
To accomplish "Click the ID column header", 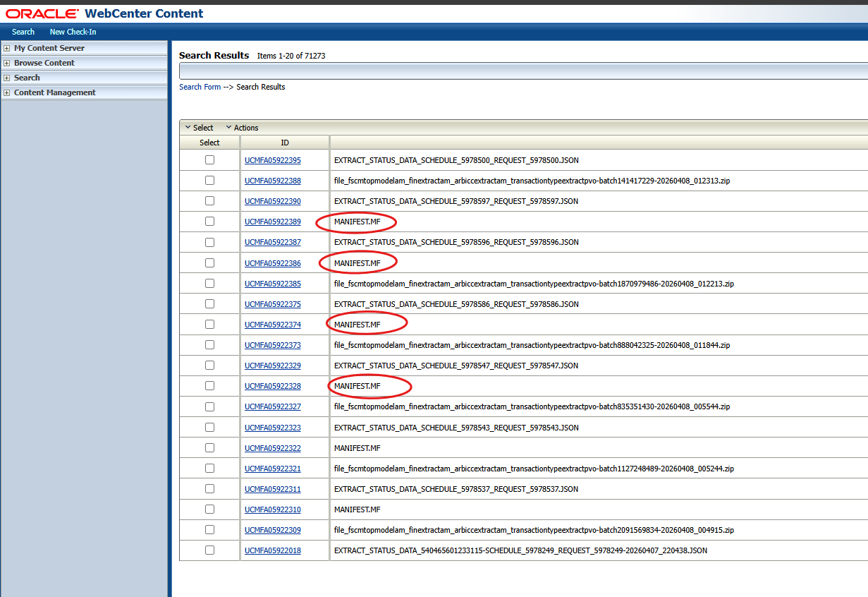I will point(285,143).
